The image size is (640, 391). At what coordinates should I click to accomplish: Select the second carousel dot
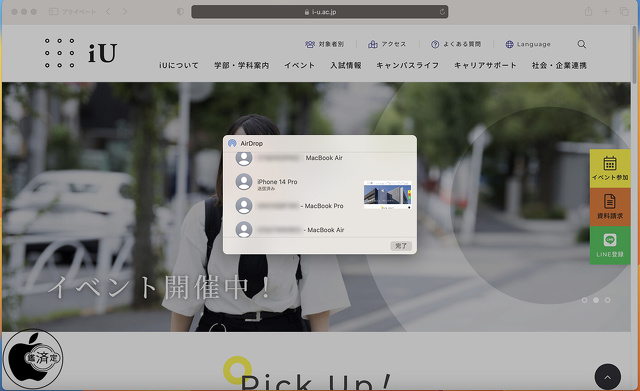[596, 300]
